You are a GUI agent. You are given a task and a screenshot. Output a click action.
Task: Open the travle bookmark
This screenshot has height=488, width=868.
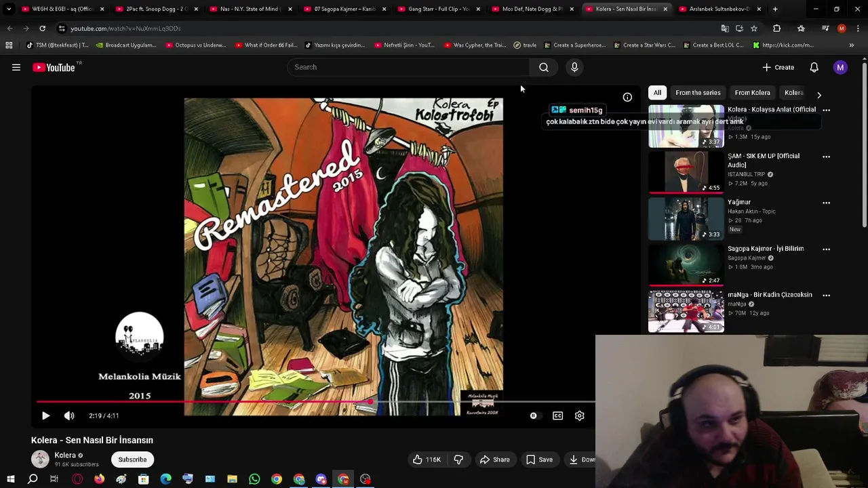point(525,45)
